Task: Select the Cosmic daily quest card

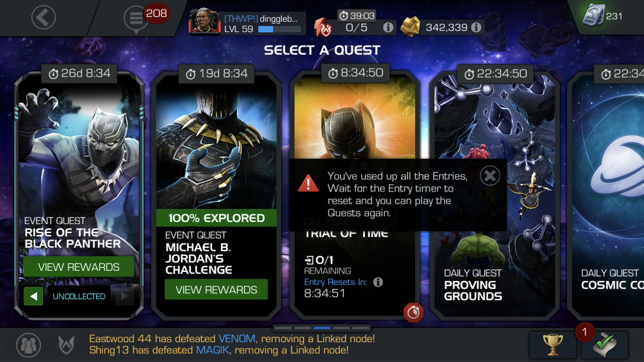Action: pos(607,195)
